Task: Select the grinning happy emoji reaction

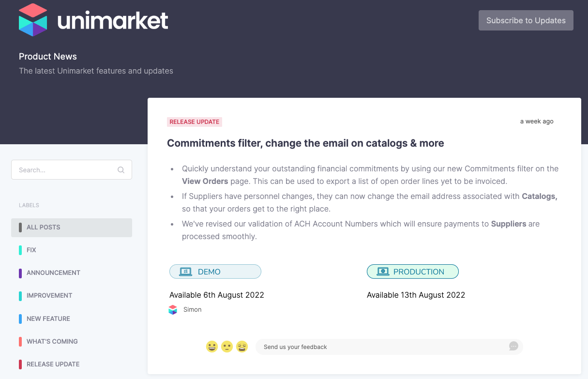Action: (212, 347)
